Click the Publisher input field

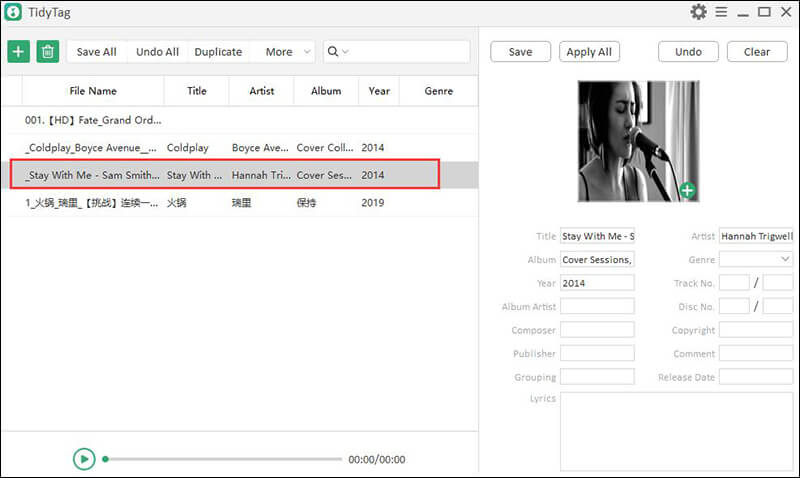coord(597,353)
